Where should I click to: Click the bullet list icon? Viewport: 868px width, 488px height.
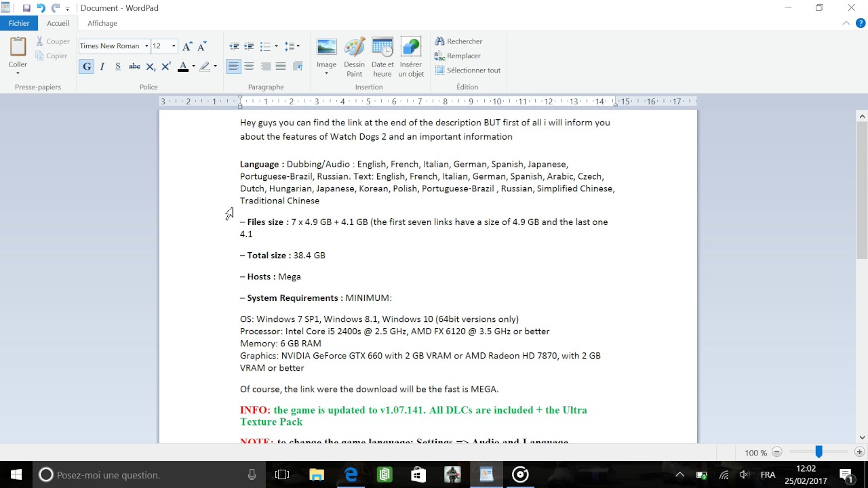point(265,46)
